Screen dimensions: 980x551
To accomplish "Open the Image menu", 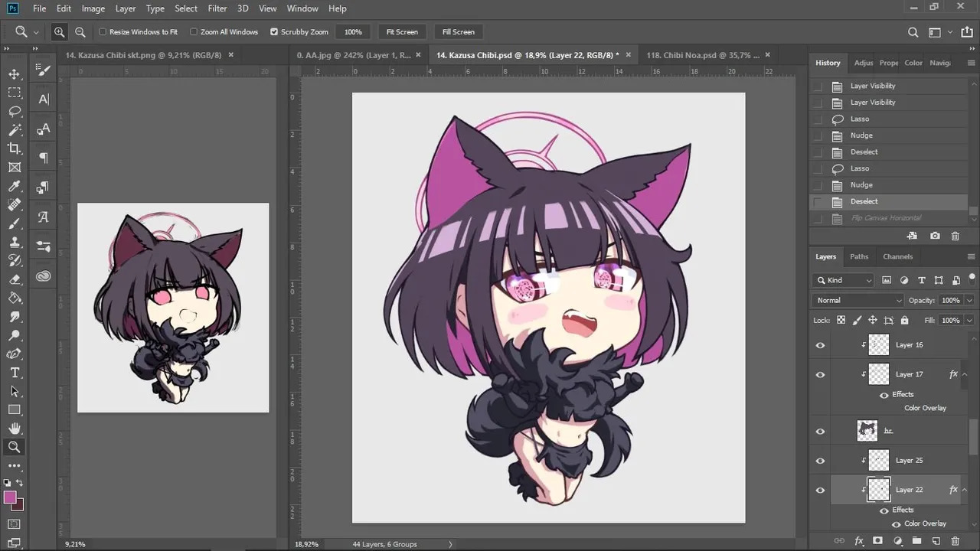I will pyautogui.click(x=93, y=8).
